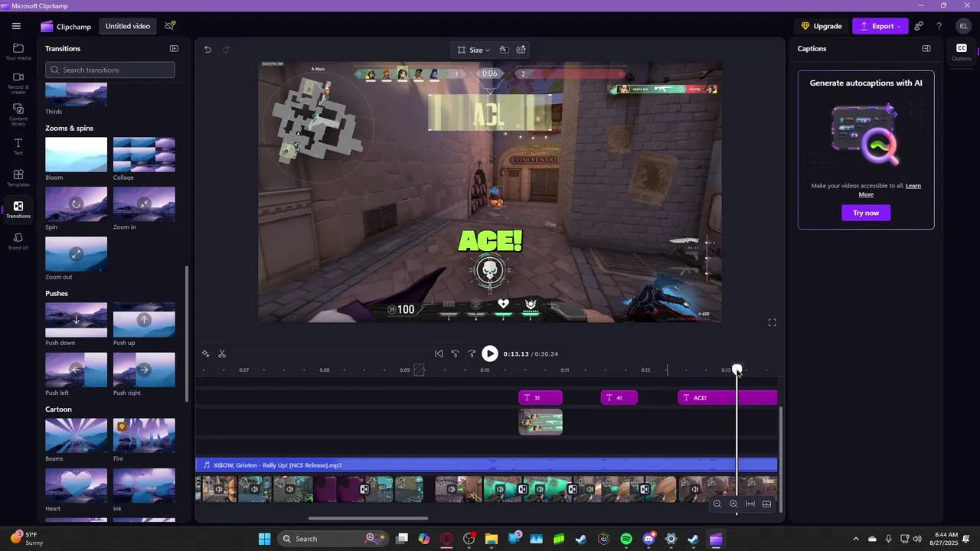The height and width of the screenshot is (551, 980).
Task: Select the "ACE!" text clip
Action: coord(727,398)
